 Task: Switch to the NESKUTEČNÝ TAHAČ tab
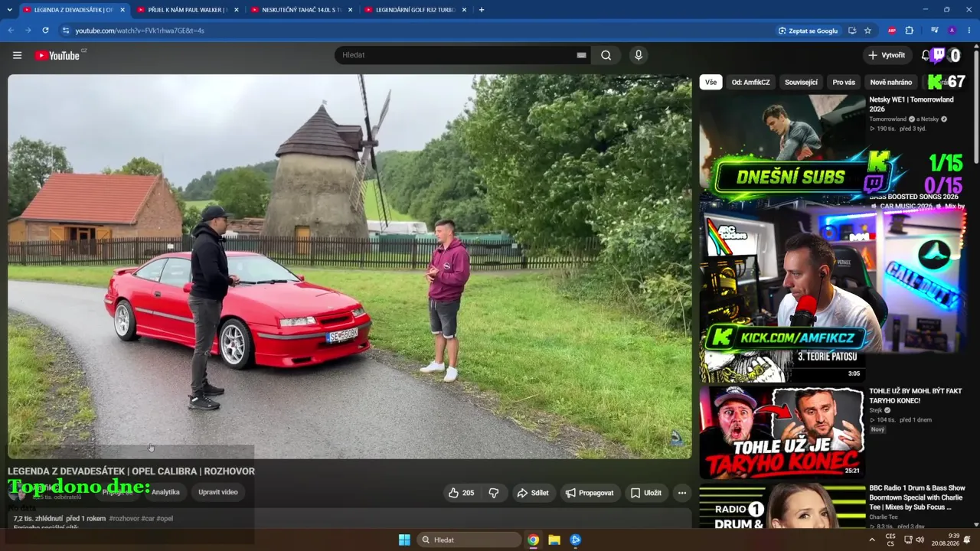pyautogui.click(x=301, y=10)
